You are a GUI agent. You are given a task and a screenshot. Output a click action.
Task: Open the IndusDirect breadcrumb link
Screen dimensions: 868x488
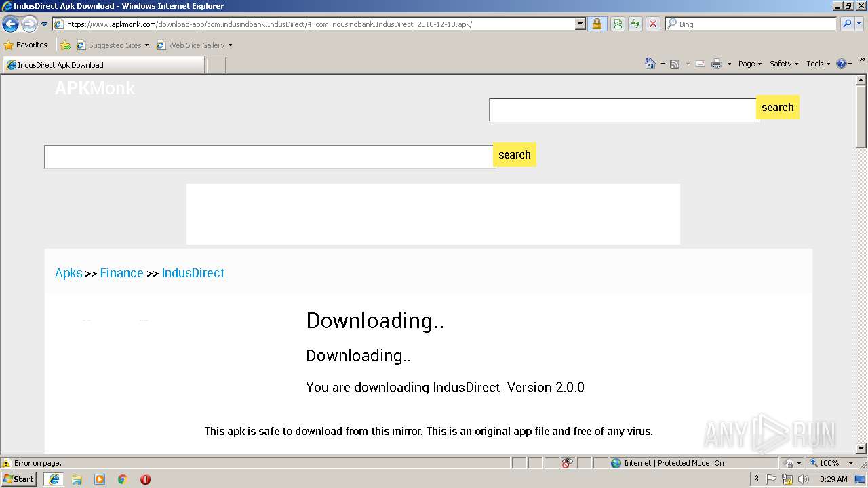coord(193,273)
